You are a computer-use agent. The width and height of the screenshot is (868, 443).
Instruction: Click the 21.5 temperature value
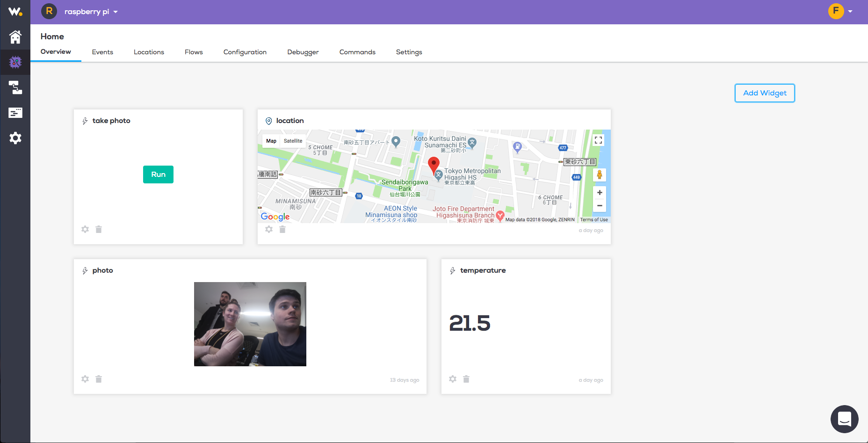click(470, 323)
